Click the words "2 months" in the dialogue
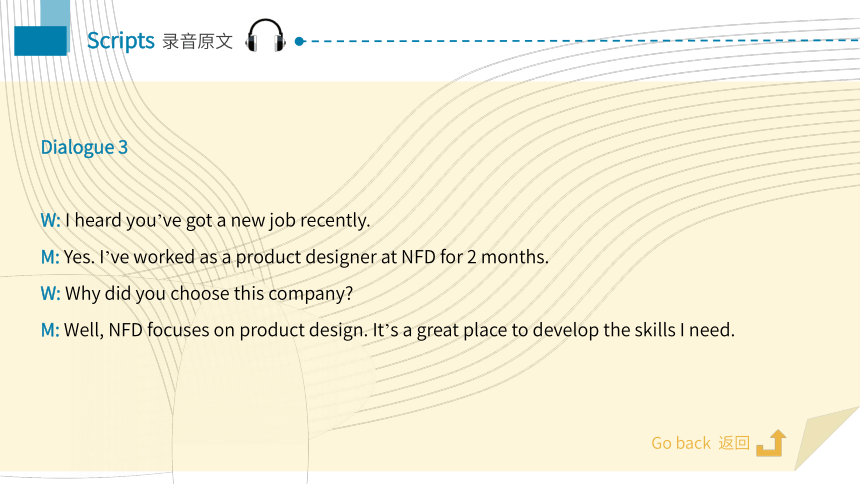 pyautogui.click(x=507, y=257)
